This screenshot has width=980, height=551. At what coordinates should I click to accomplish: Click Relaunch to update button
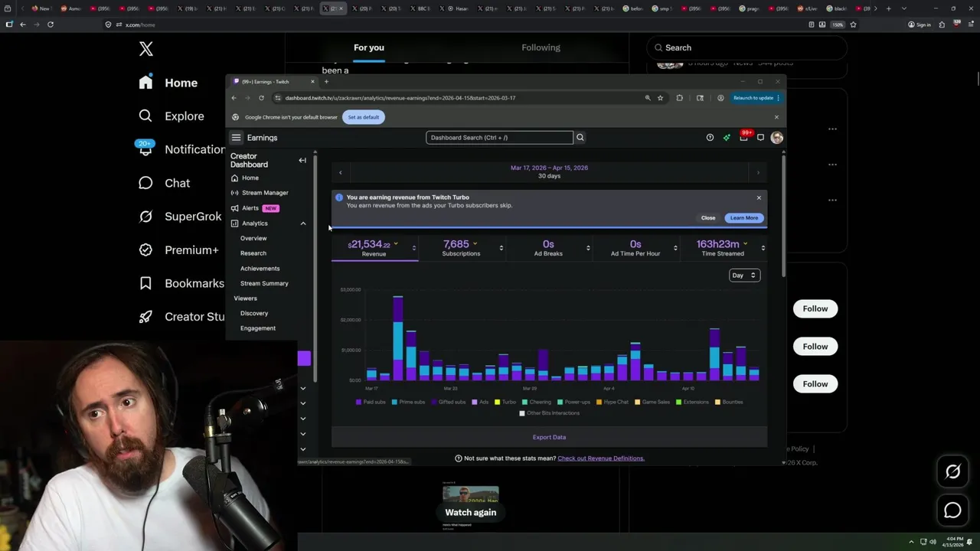756,98
